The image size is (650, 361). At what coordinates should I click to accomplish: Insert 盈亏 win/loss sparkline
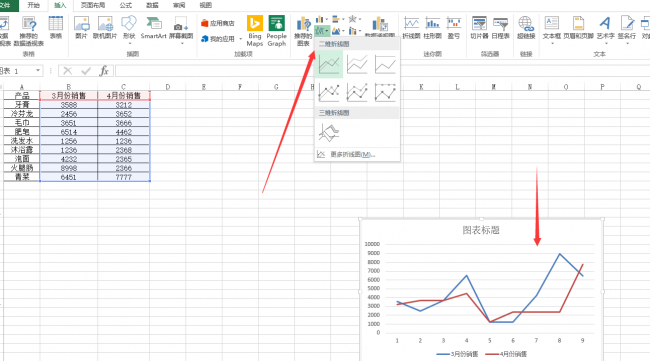[454, 28]
